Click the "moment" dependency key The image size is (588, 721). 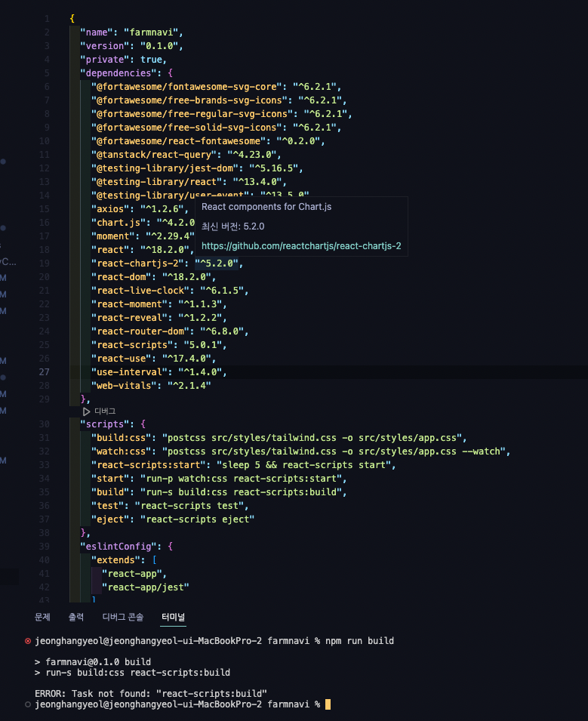pyautogui.click(x=115, y=236)
